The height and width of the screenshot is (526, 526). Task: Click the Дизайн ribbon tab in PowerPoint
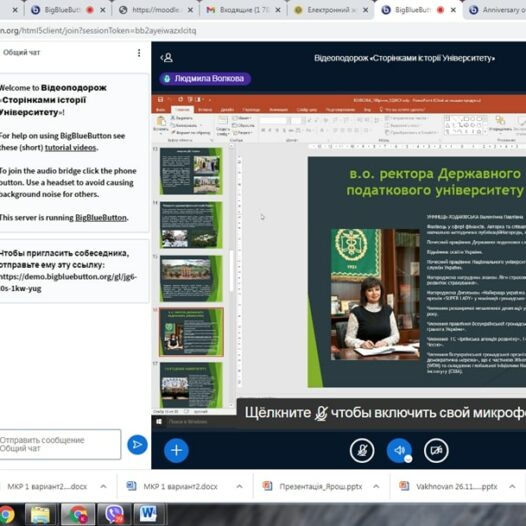[x=227, y=110]
